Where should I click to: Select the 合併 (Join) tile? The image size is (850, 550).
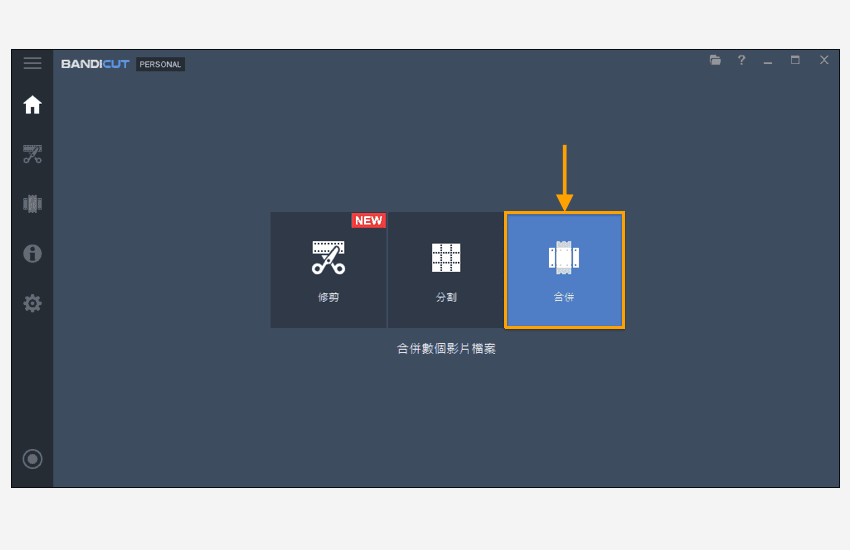coord(564,270)
